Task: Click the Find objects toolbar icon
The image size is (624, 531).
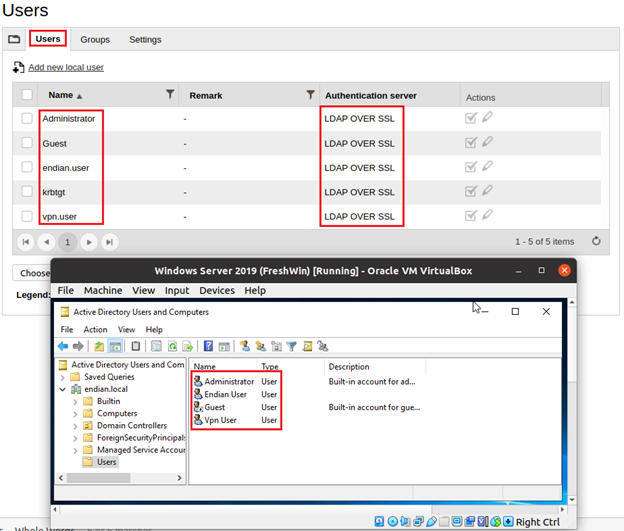Action: pyautogui.click(x=307, y=346)
